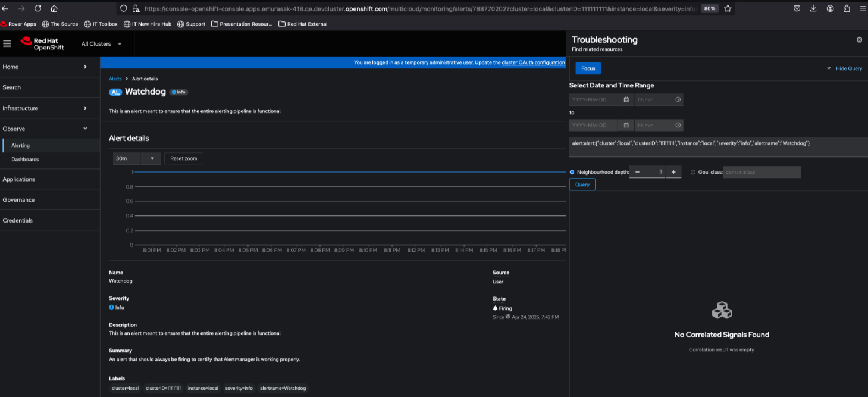
Task: Increase neighbourhood depth with plus button
Action: (x=673, y=172)
